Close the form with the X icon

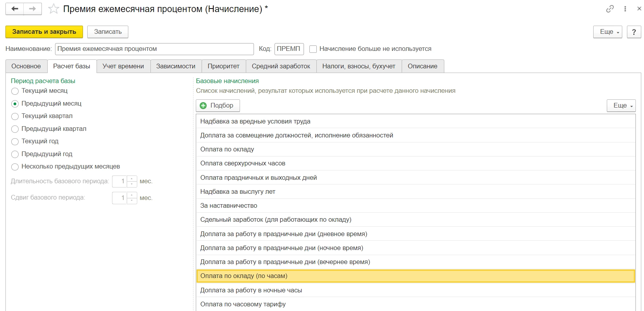tap(639, 9)
